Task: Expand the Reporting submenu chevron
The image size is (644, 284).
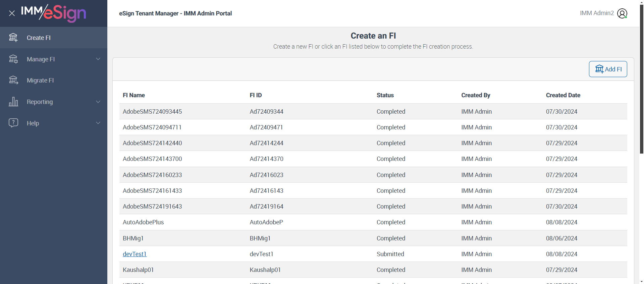Action: click(x=98, y=102)
